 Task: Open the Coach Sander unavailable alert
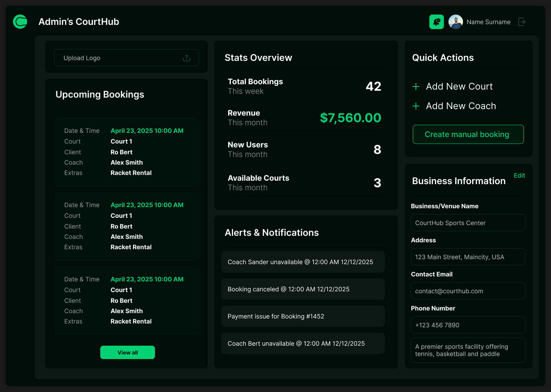coord(303,262)
